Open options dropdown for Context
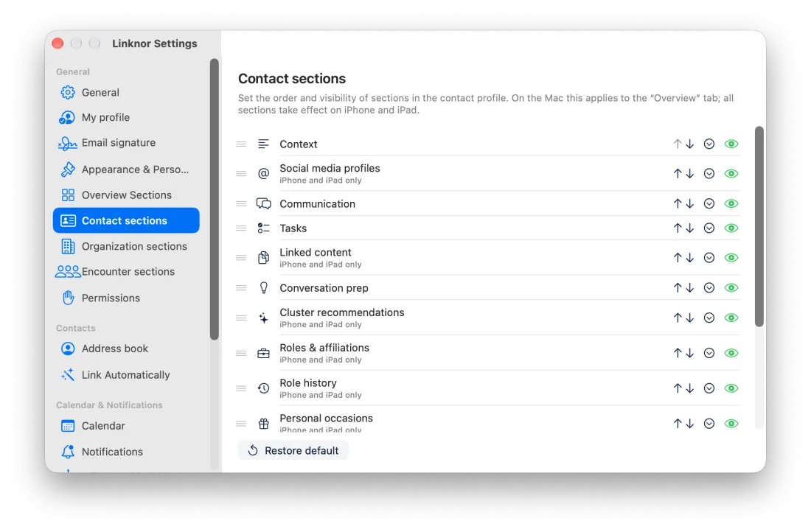The width and height of the screenshot is (811, 532). click(709, 144)
